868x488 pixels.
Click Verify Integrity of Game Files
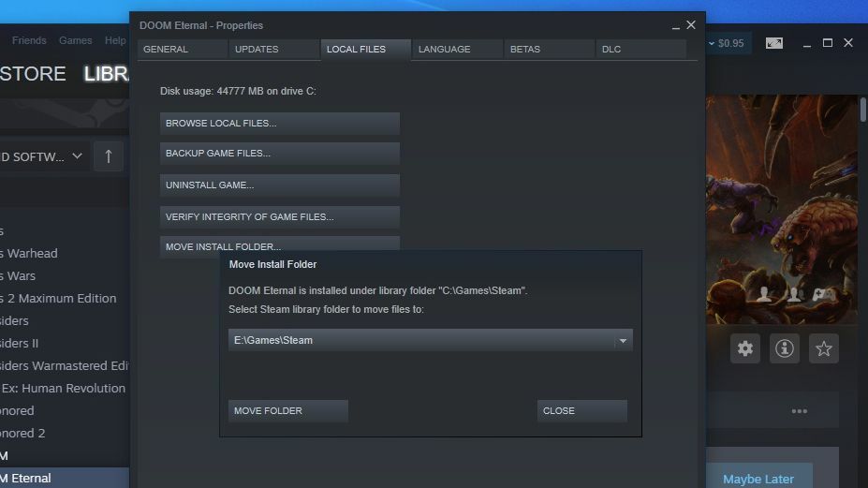280,217
